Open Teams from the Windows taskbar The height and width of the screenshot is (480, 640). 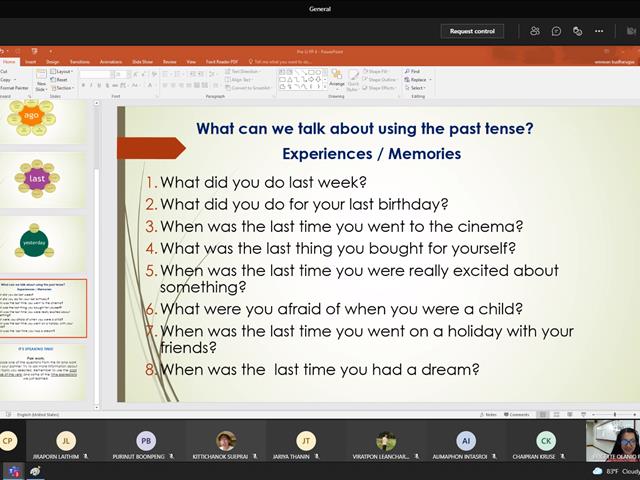[14, 471]
